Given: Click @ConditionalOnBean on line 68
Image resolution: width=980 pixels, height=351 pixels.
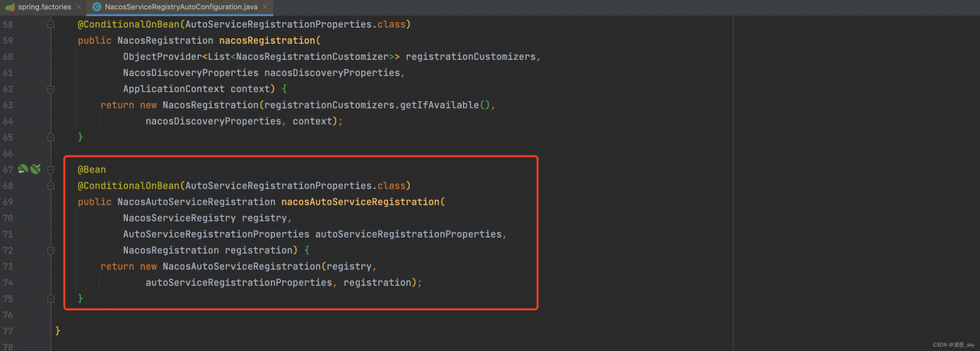Looking at the screenshot, I should coord(129,185).
